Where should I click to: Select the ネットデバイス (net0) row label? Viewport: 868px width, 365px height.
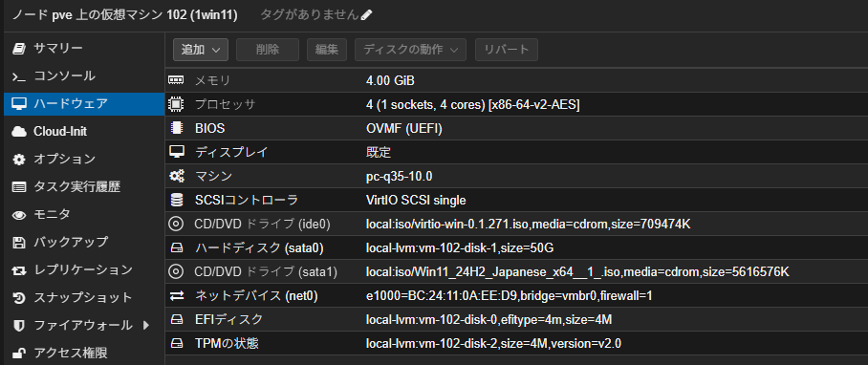(256, 296)
